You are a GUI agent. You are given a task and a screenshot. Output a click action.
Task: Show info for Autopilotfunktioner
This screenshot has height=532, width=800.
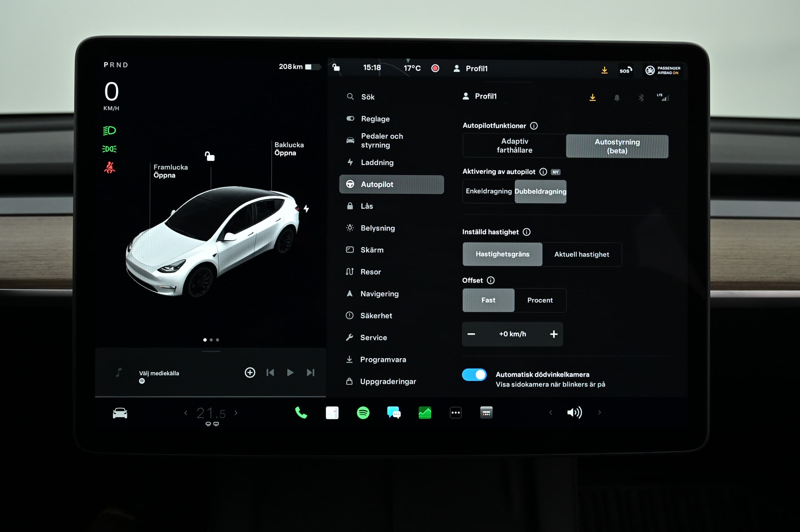pyautogui.click(x=533, y=125)
